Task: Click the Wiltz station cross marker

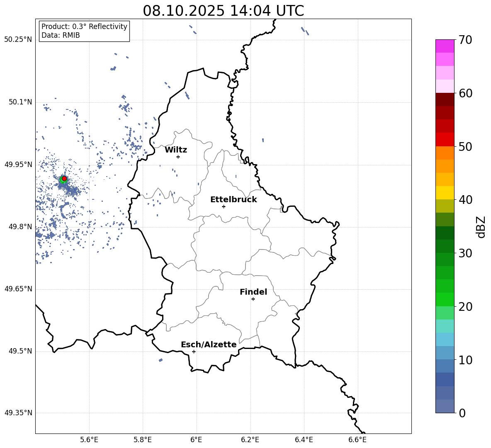Action: (x=178, y=157)
